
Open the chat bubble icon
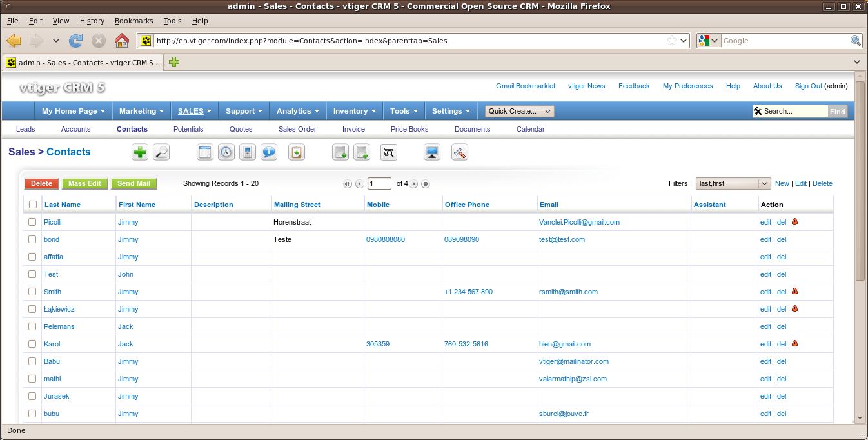coord(269,152)
